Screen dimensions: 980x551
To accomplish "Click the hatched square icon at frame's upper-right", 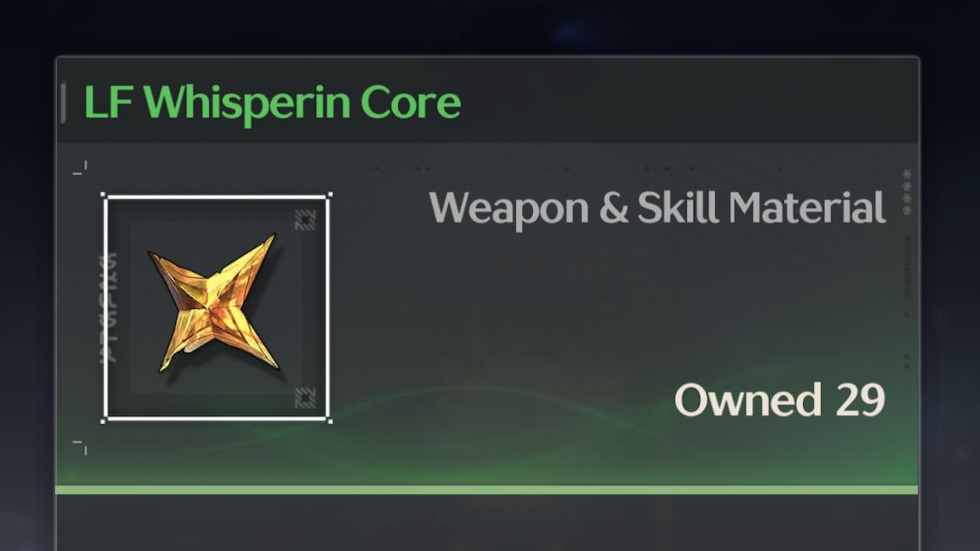I will pos(305,220).
